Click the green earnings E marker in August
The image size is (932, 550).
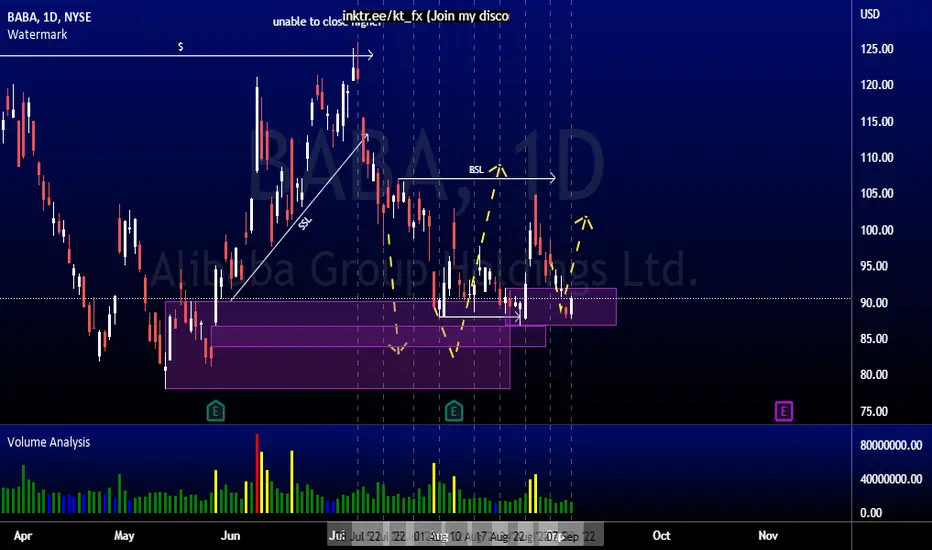pos(454,411)
